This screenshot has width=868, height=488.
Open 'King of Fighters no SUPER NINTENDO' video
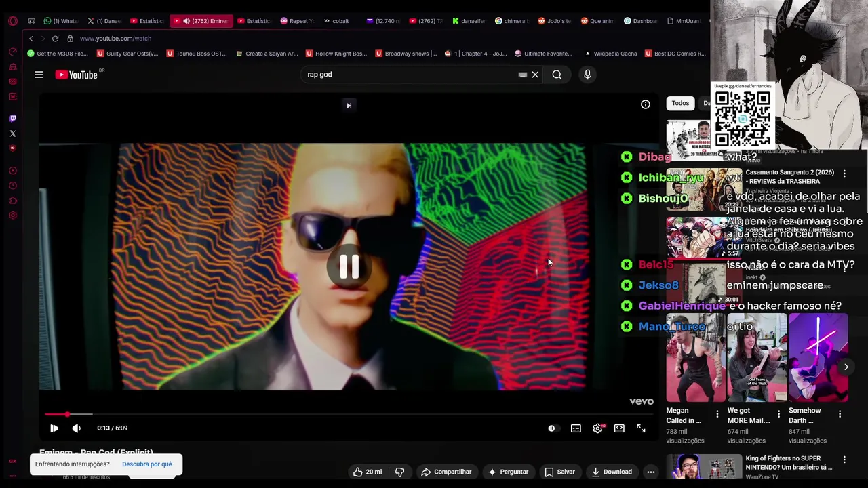coord(789,463)
